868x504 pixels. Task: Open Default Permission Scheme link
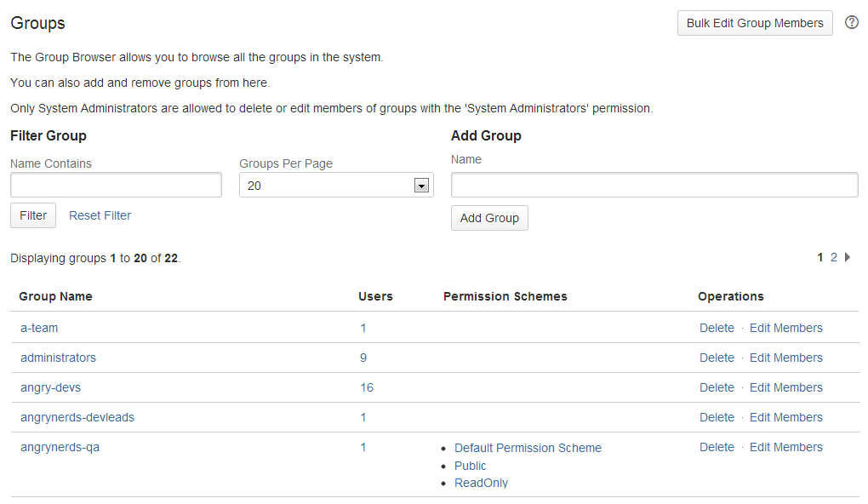click(528, 448)
